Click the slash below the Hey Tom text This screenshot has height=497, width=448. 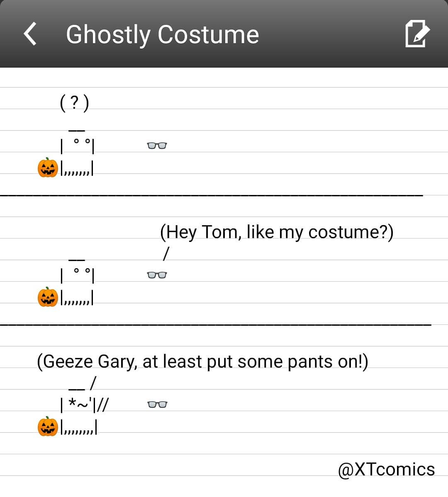pyautogui.click(x=166, y=254)
